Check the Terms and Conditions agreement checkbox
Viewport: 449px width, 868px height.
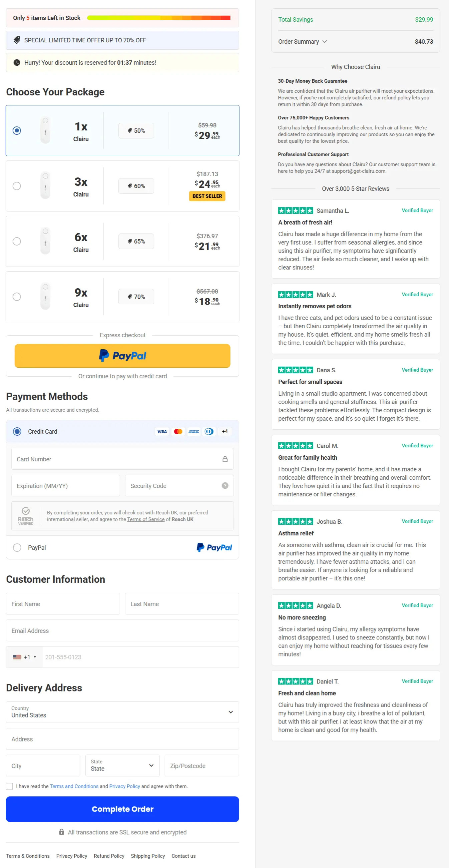[x=9, y=786]
